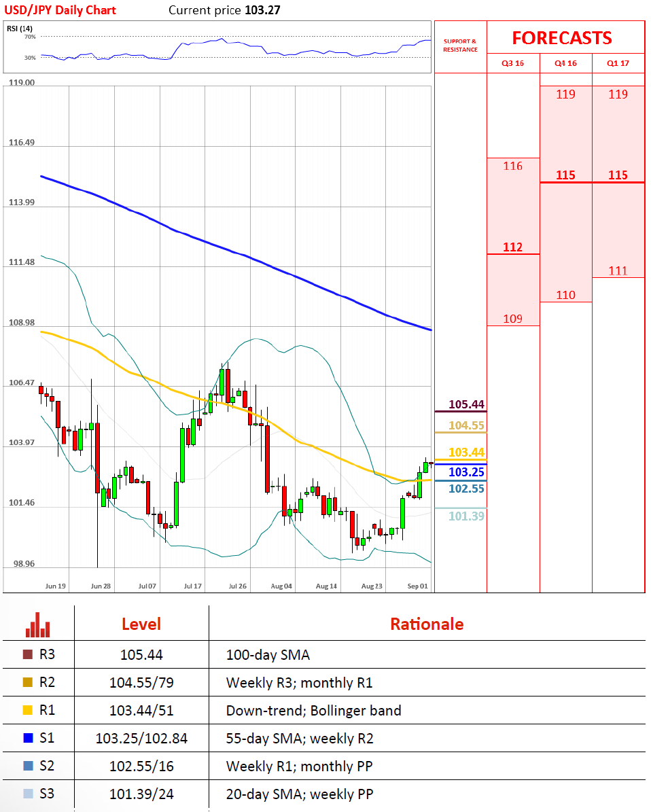Click the bold 115 forecast in Q4 16
Image resolution: width=651 pixels, height=812 pixels.
(565, 175)
